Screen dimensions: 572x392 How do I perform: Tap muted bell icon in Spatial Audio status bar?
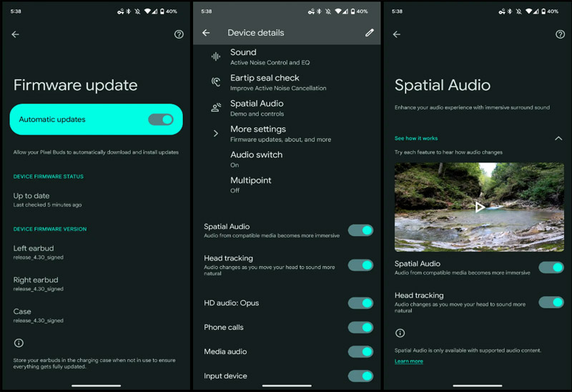coord(519,11)
